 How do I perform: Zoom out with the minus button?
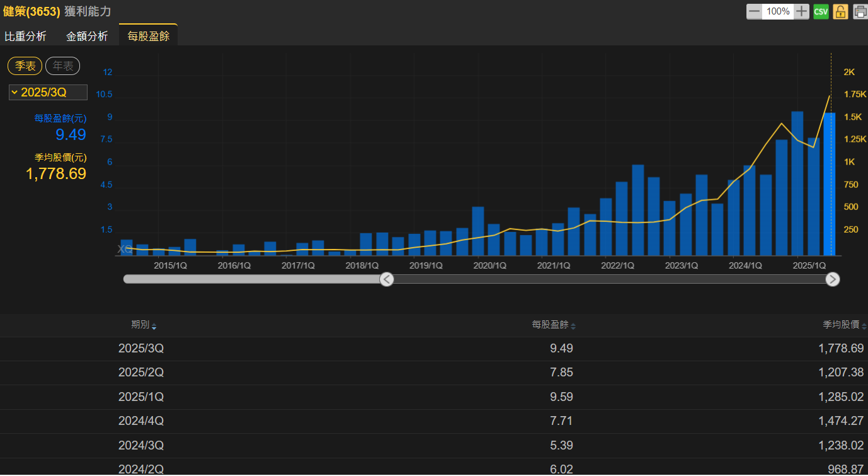pyautogui.click(x=754, y=11)
